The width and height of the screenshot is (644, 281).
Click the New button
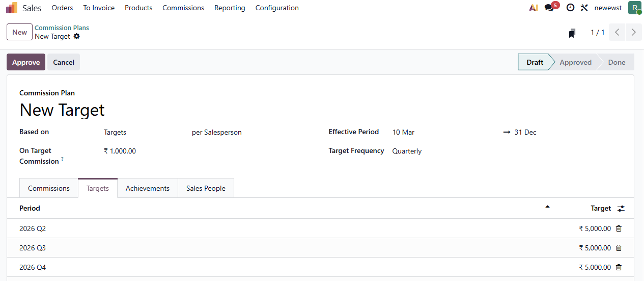(x=20, y=32)
